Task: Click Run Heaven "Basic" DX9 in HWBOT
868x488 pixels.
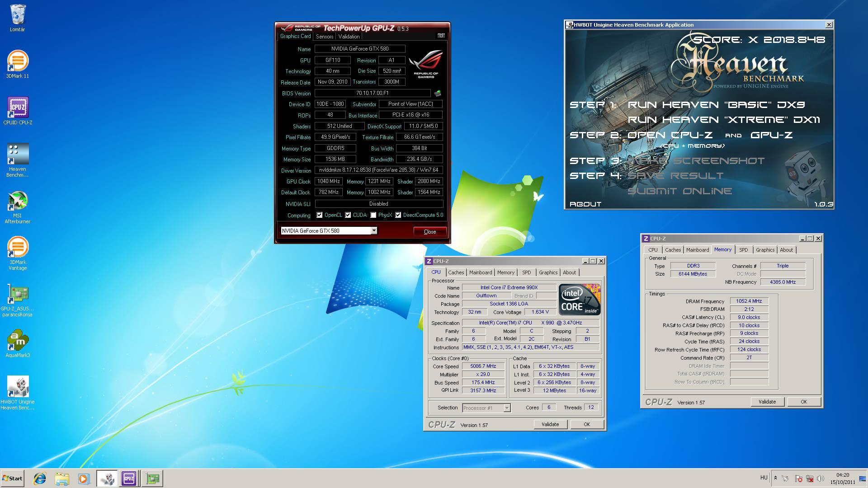Action: pos(717,105)
